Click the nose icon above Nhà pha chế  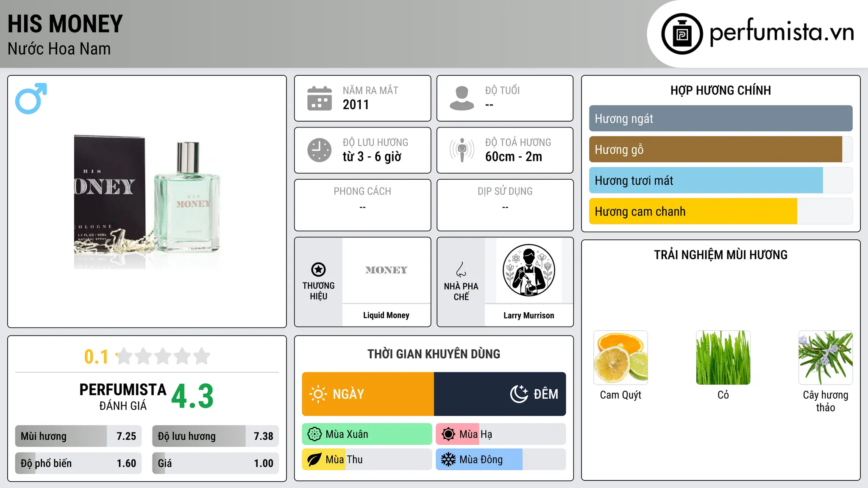point(461,269)
